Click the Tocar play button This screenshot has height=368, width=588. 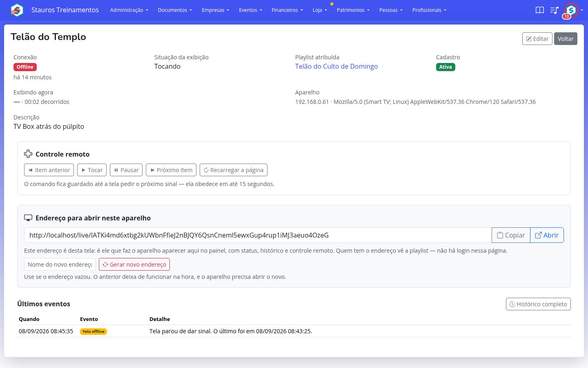click(x=92, y=170)
